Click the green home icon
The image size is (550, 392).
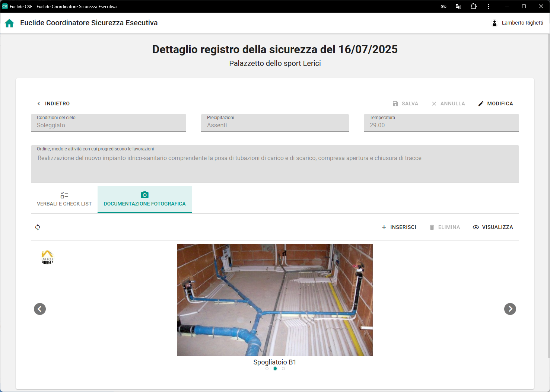[x=9, y=23]
